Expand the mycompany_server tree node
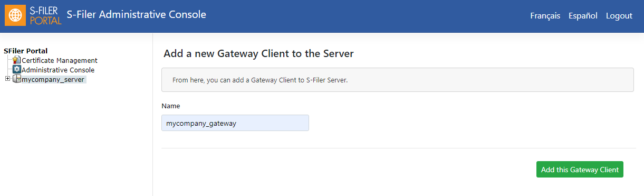The width and height of the screenshot is (644, 196). pyautogui.click(x=7, y=79)
